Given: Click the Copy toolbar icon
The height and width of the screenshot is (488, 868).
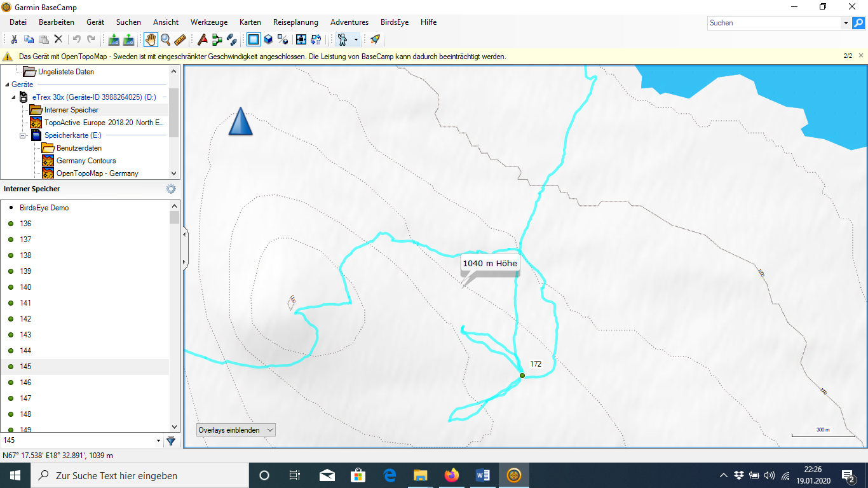Looking at the screenshot, I should point(29,39).
